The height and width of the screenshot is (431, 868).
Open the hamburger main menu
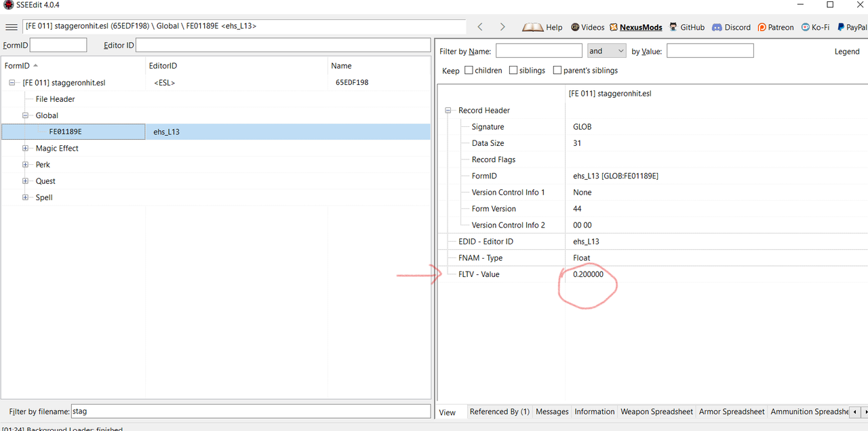(x=11, y=27)
